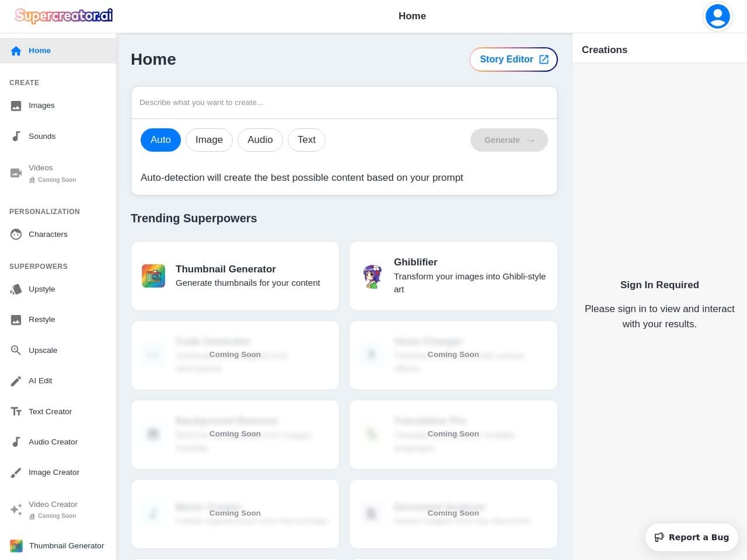
Task: Select the Auto mode pill
Action: click(160, 140)
